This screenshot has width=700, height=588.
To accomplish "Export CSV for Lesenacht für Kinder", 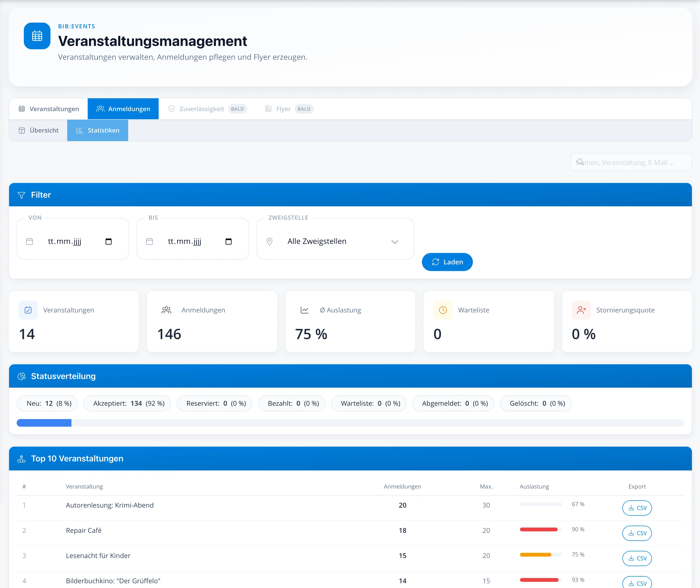I will [637, 558].
